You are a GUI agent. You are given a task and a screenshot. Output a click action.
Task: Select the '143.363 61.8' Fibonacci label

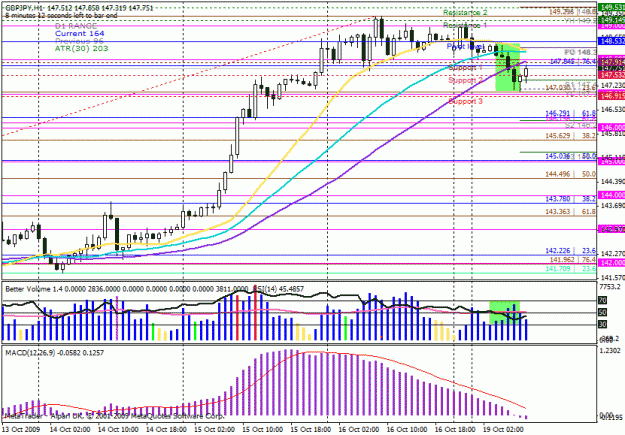point(570,212)
